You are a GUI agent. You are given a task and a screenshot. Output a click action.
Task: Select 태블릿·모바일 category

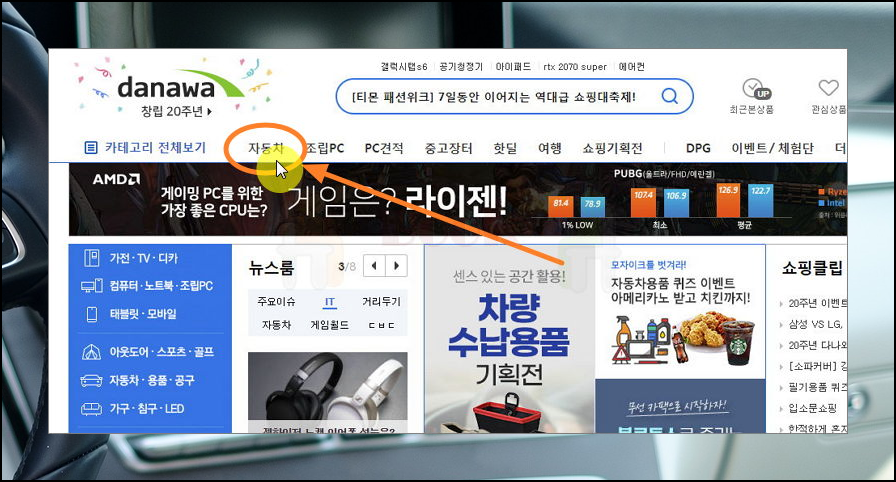(143, 314)
